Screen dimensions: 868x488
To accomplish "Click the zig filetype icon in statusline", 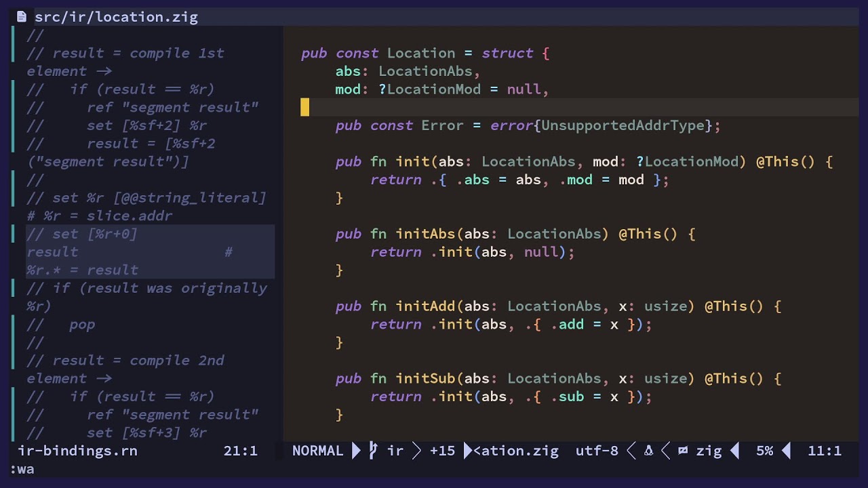I will (683, 451).
